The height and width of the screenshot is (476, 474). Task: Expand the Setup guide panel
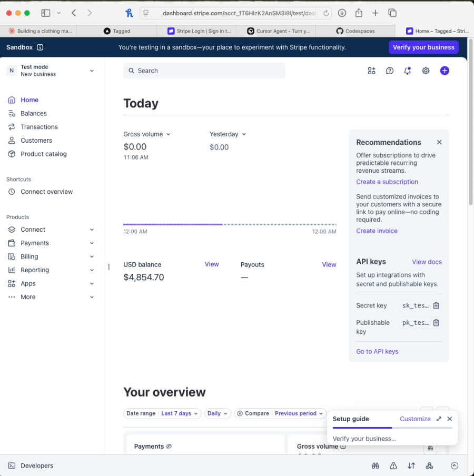click(439, 419)
